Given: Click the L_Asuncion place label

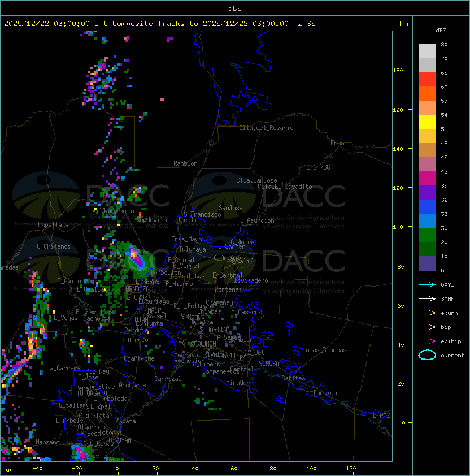Looking at the screenshot, I should coord(257,220).
